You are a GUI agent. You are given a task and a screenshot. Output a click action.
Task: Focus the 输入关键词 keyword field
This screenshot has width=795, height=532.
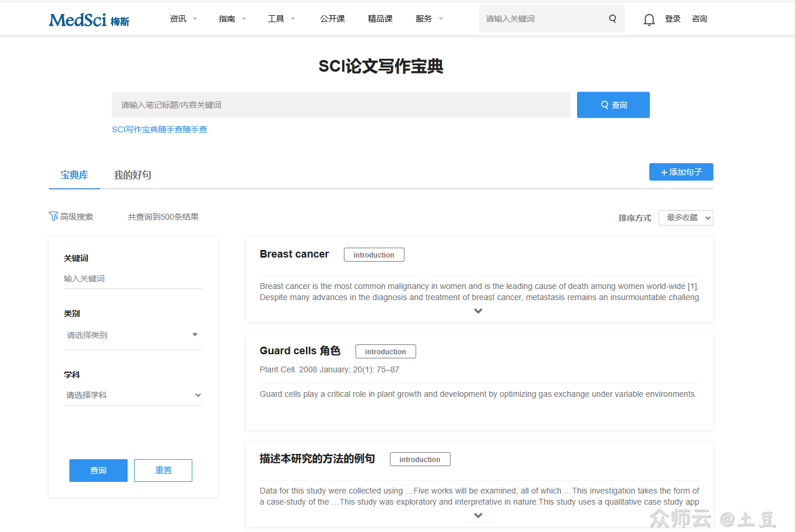coord(133,279)
